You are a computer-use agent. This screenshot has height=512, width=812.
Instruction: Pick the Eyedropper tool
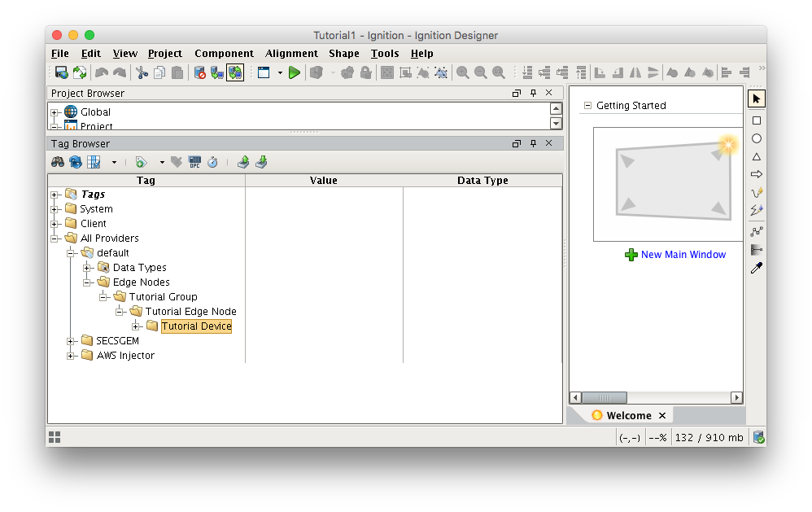click(x=757, y=268)
